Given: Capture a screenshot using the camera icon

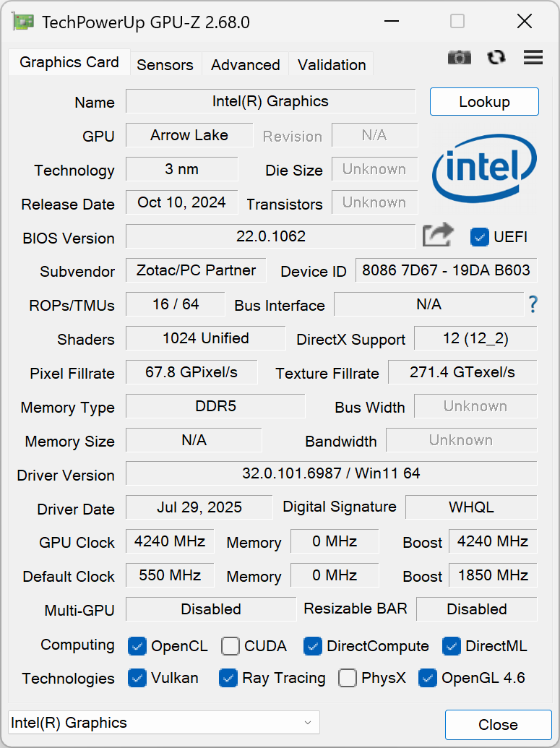Looking at the screenshot, I should pos(459,58).
